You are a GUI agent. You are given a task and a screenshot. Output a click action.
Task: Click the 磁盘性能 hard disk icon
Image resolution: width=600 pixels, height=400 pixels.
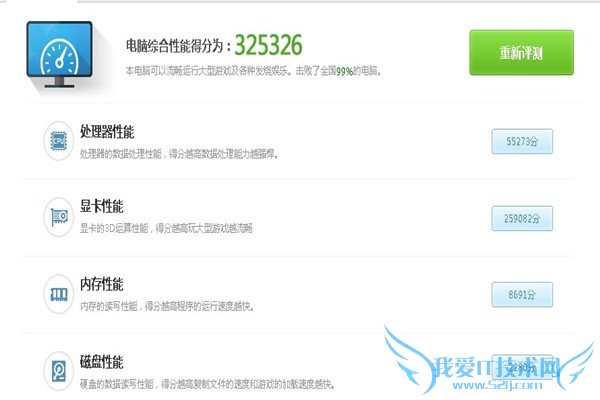[x=59, y=371]
